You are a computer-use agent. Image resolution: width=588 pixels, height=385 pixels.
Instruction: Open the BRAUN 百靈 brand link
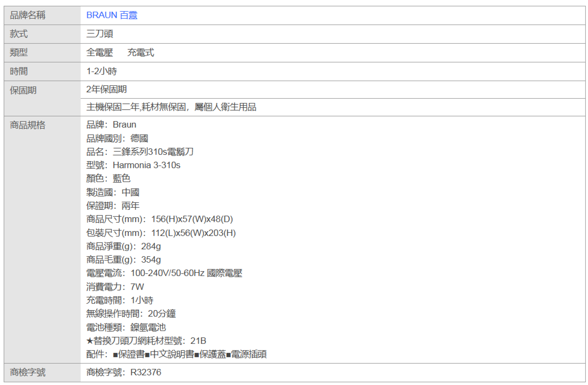112,15
